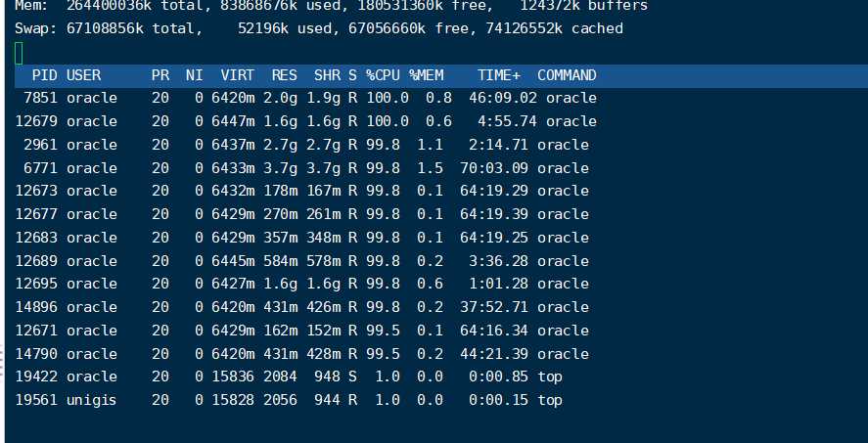The image size is (868, 443).
Task: Click 74126552k cached value
Action: tap(524, 28)
